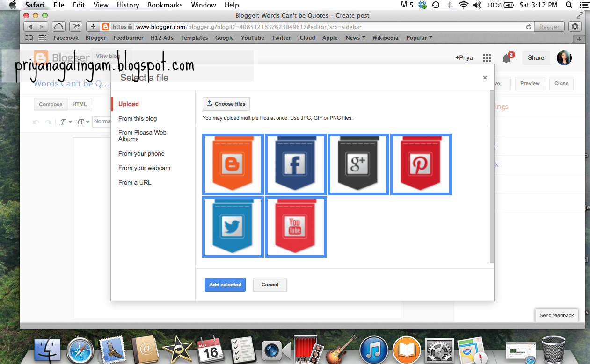
Task: Open the Wikipedia bookmark
Action: point(386,38)
